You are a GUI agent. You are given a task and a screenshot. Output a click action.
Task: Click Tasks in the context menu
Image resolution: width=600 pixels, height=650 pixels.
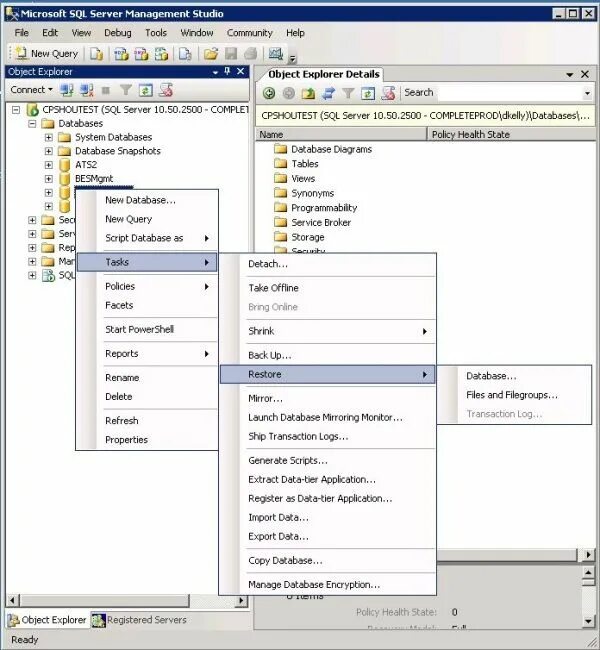[148, 262]
